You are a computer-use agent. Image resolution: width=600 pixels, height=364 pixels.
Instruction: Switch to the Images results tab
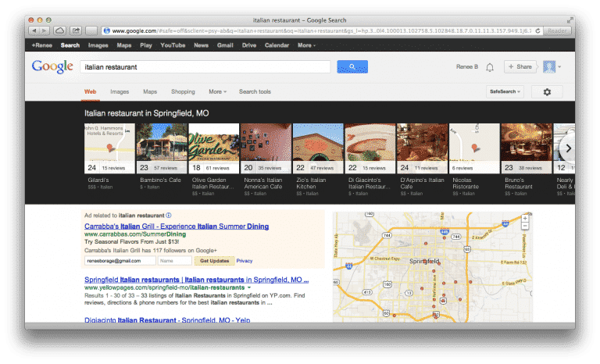point(120,91)
